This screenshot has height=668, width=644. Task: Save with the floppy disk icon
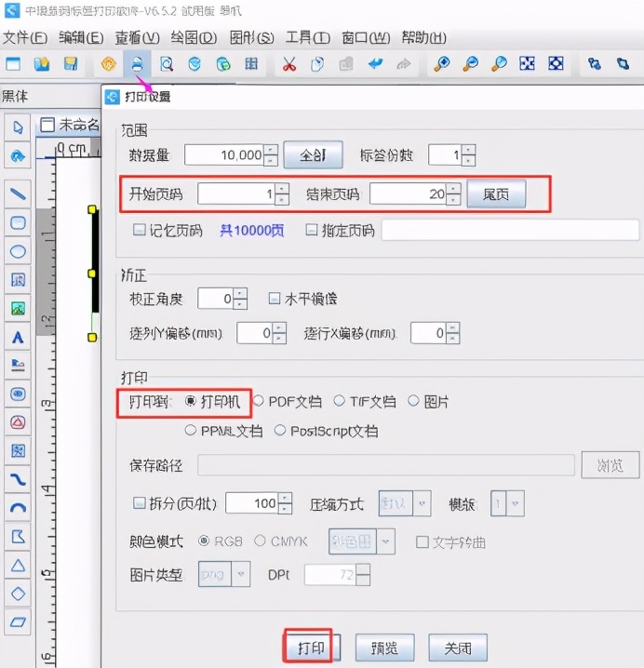[71, 64]
